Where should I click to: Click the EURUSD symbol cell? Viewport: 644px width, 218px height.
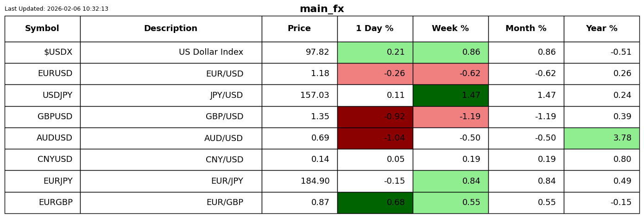[x=55, y=74]
